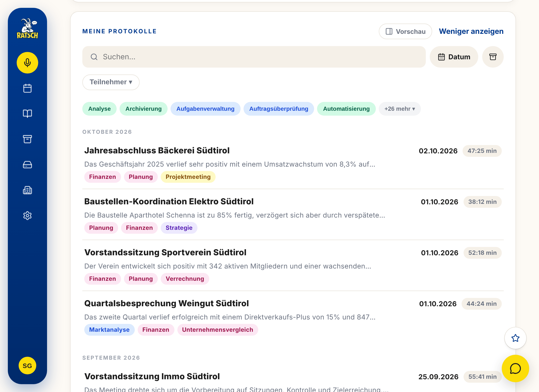Click the 44:24 min duration badge
Screen dimensions: 539x392
coord(482,304)
